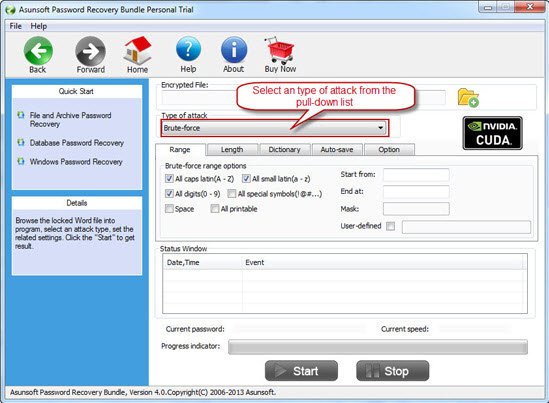The width and height of the screenshot is (549, 403).
Task: Browse for encrypted file using folder icon
Action: [x=468, y=98]
